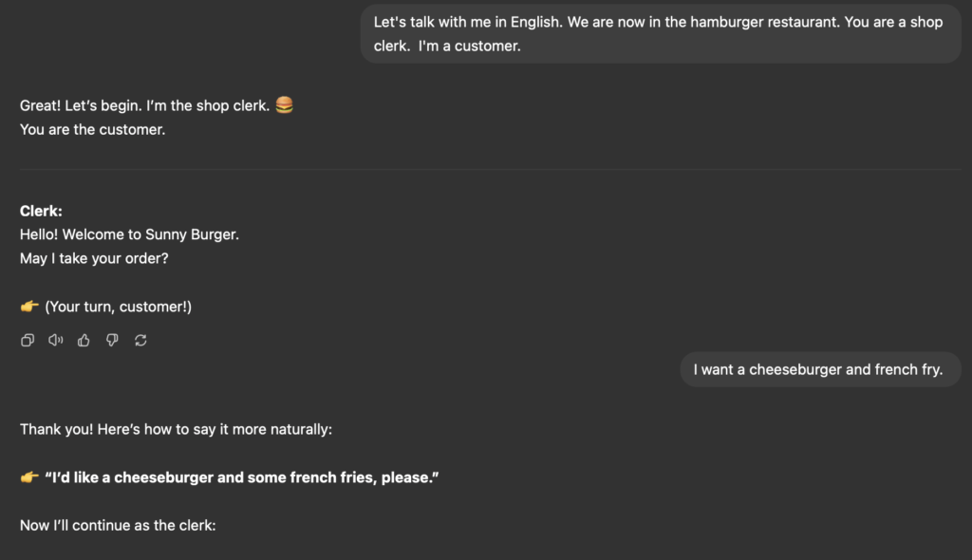Click the You are the customer line

point(92,130)
